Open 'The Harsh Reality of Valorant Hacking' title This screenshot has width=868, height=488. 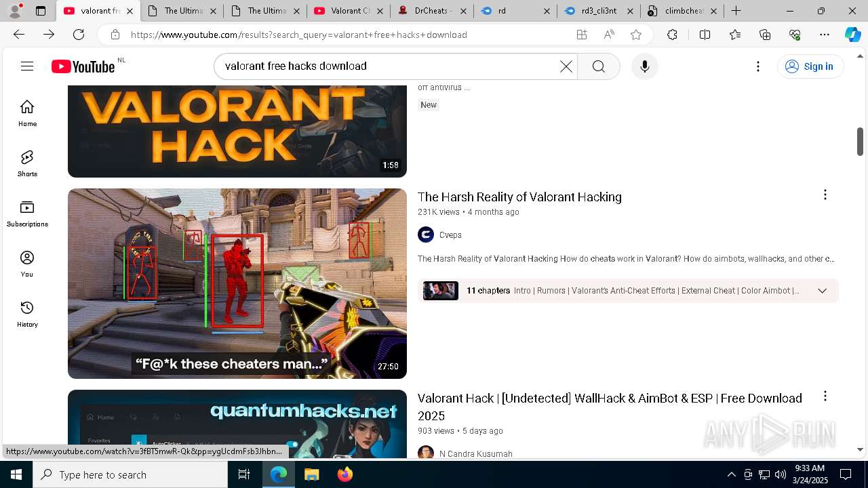(519, 197)
